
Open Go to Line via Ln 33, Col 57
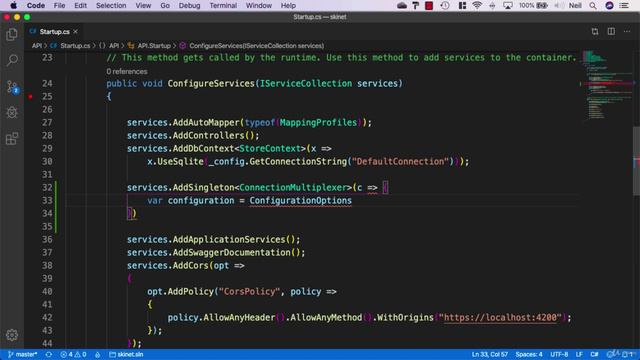pyautogui.click(x=490, y=354)
